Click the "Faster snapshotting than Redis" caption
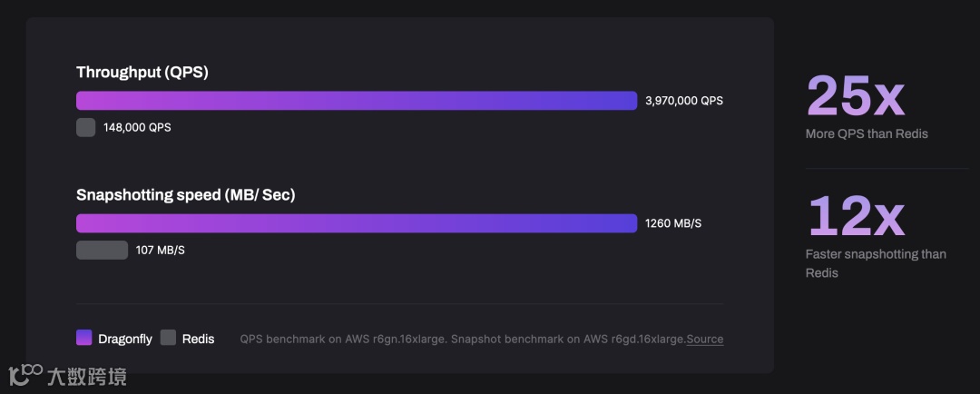Viewport: 980px width, 394px height. [876, 263]
